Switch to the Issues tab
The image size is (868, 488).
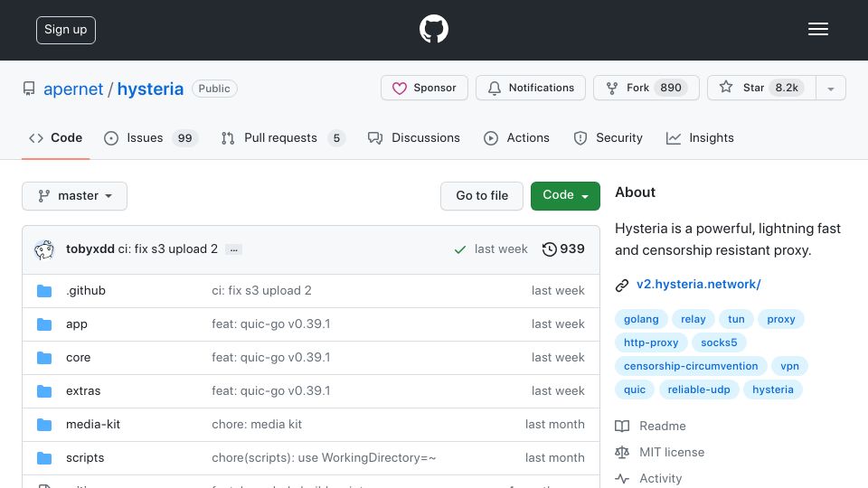point(150,137)
